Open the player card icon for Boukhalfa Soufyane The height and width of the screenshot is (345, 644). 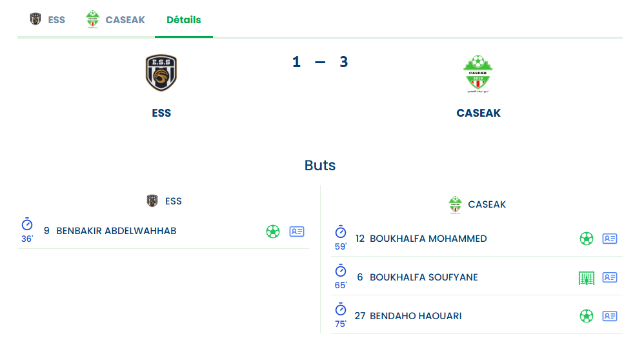[x=610, y=277]
